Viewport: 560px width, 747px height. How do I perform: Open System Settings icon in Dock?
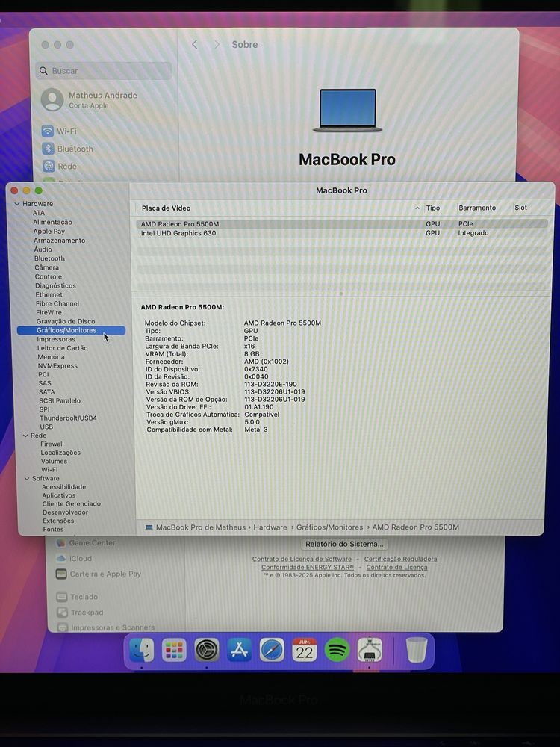[x=207, y=650]
